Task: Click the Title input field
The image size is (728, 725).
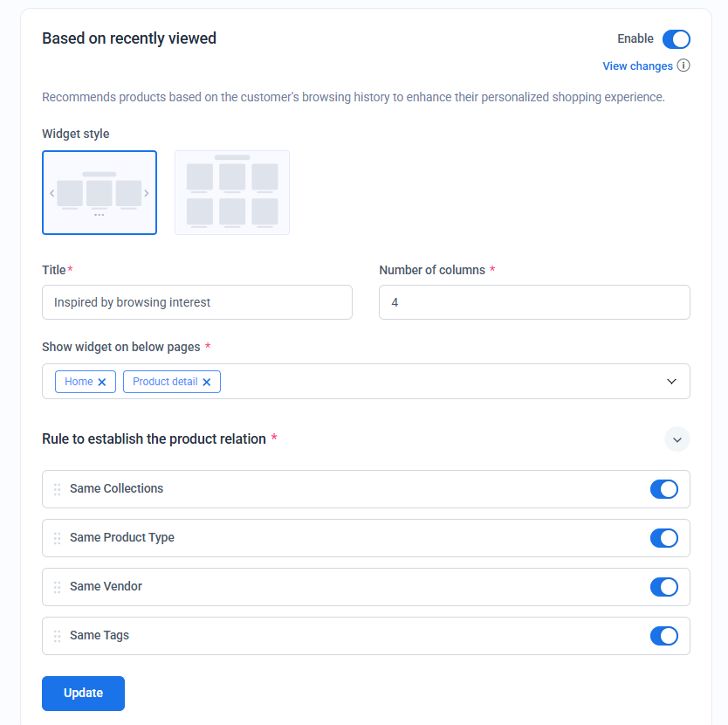Action: point(197,302)
